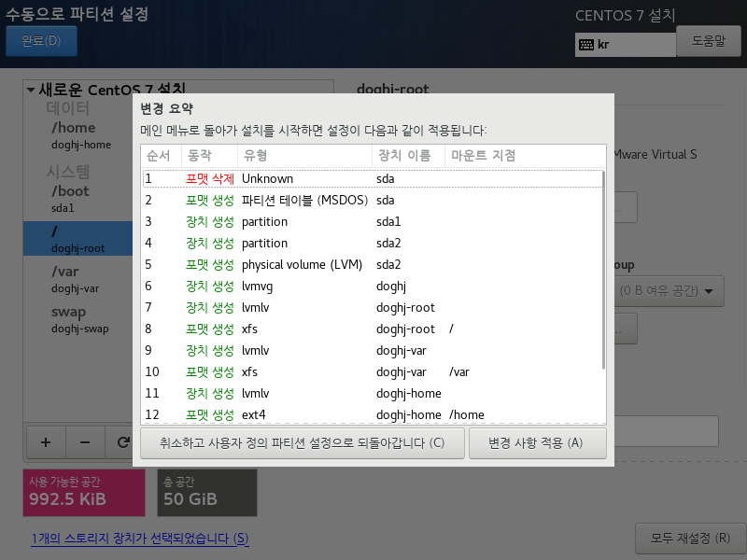Select row 10 xfs /var

tap(372, 371)
